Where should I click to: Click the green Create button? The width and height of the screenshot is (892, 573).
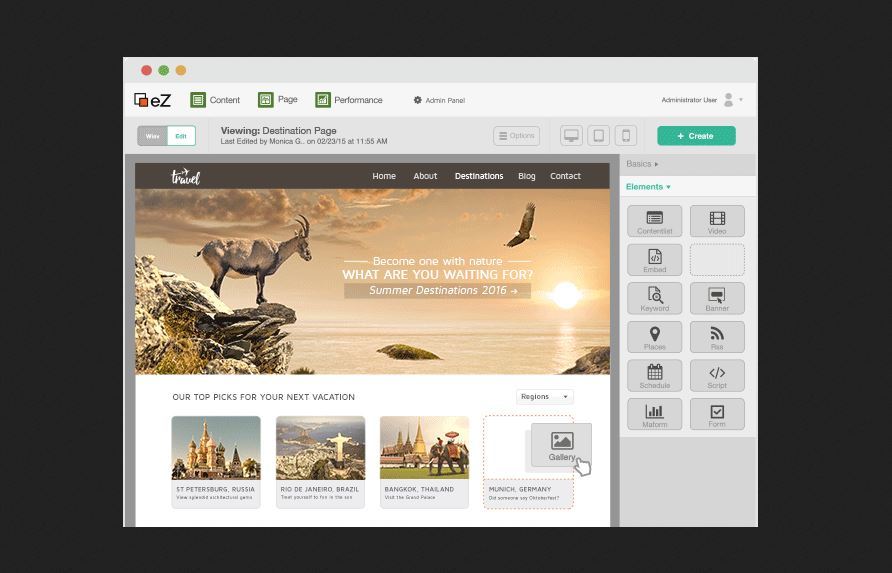(x=696, y=136)
